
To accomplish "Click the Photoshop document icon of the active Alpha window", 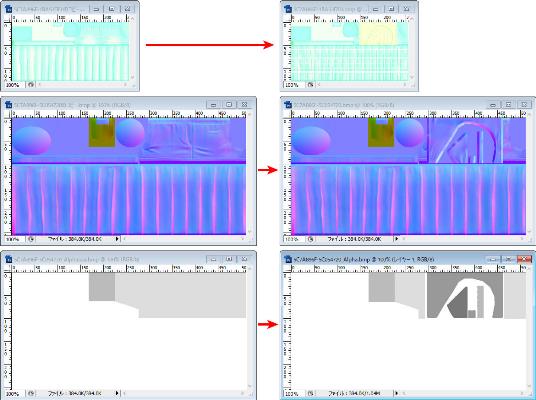I will pyautogui.click(x=288, y=259).
